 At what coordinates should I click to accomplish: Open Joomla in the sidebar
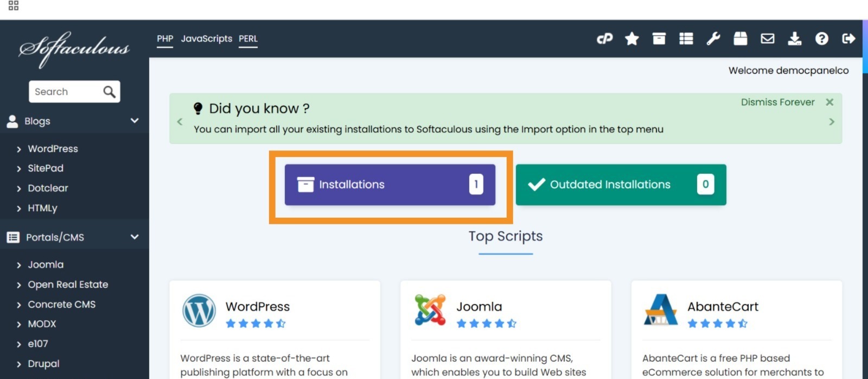click(46, 265)
